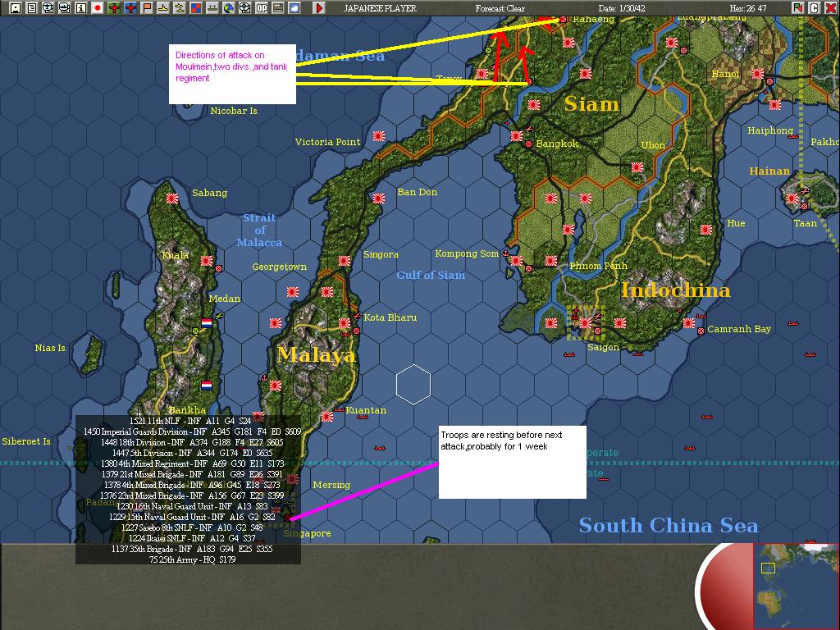The height and width of the screenshot is (630, 840).
Task: Select the Japanese unit west of Hue
Action: coord(706,230)
